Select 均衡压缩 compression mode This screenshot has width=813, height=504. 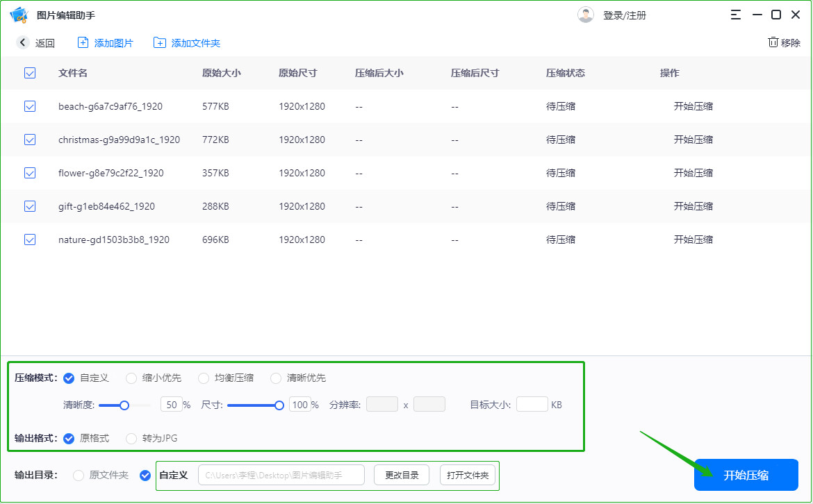point(203,378)
